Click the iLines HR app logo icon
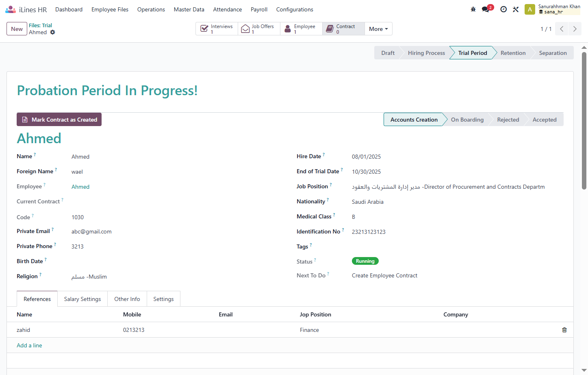The height and width of the screenshot is (375, 588). (x=11, y=9)
